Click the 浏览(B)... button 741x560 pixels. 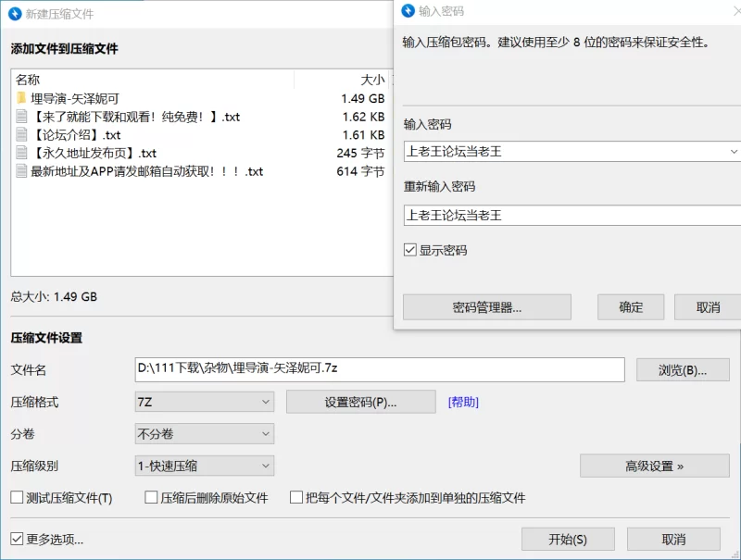click(x=683, y=369)
